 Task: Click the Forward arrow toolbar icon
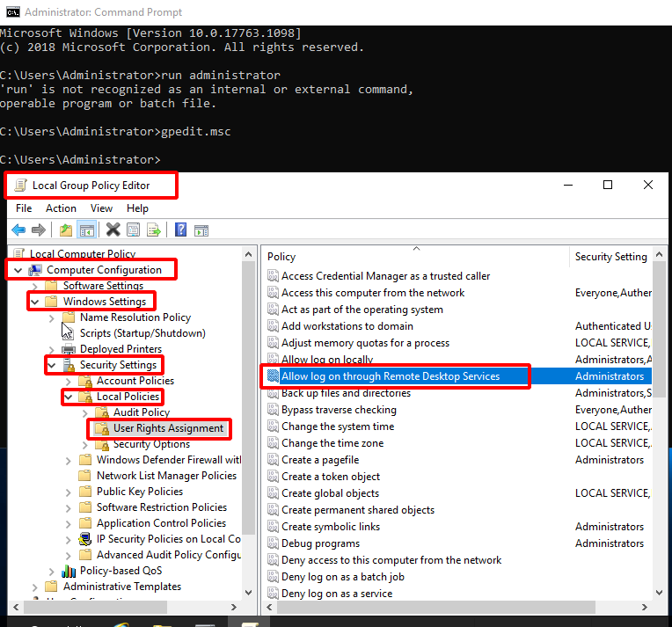coord(39,230)
